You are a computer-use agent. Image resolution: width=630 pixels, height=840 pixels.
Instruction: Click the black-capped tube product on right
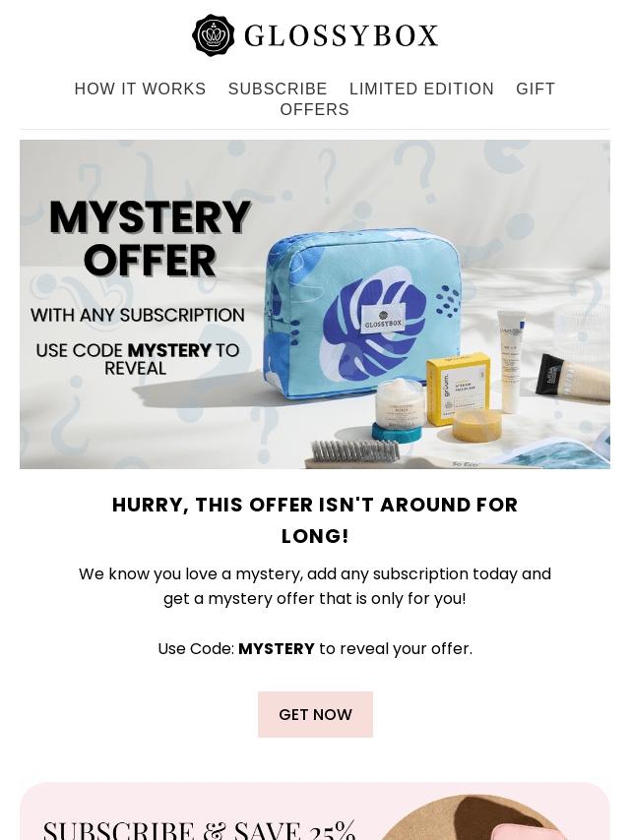(x=573, y=377)
